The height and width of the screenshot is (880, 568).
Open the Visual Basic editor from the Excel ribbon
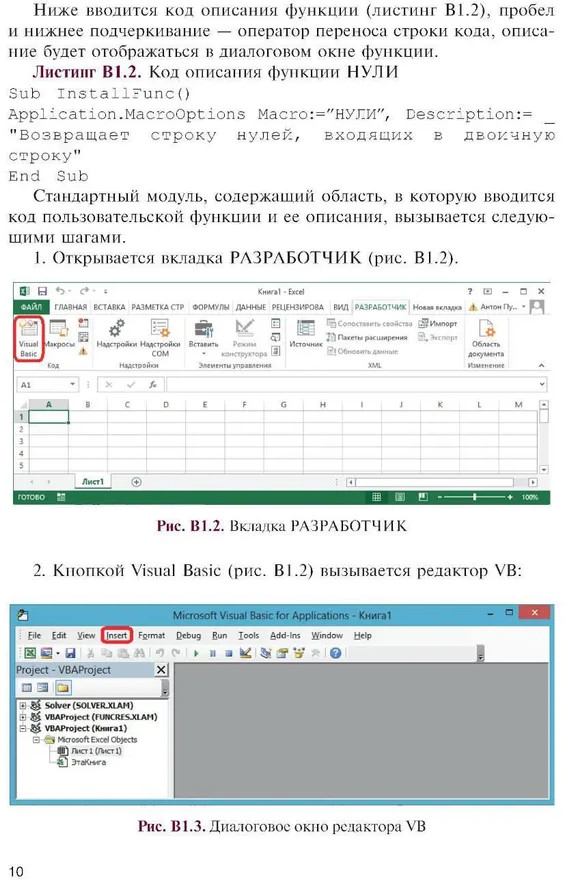coord(29,338)
